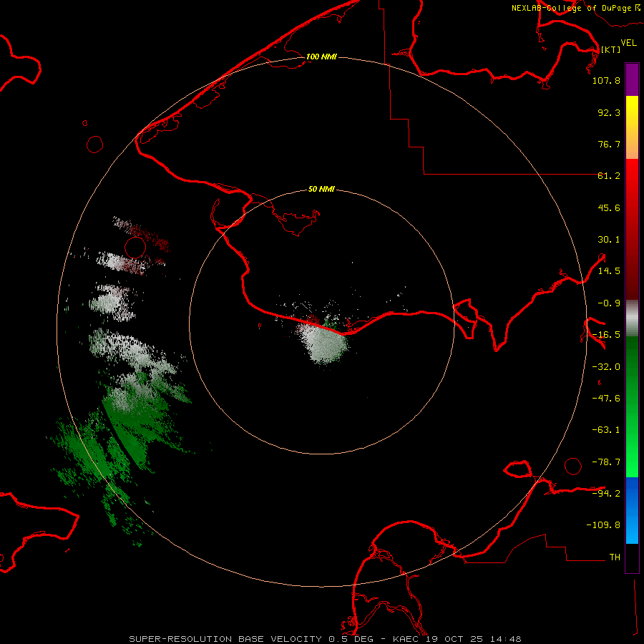Click the -47.6 velocity scale value
Screen dimensions: 644x644
click(606, 399)
